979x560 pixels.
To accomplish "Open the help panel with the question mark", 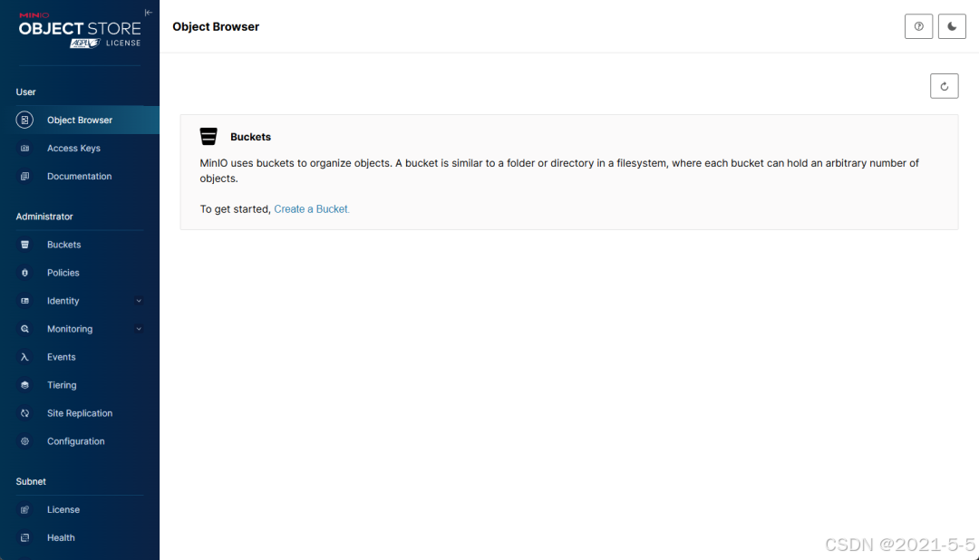I will click(918, 26).
